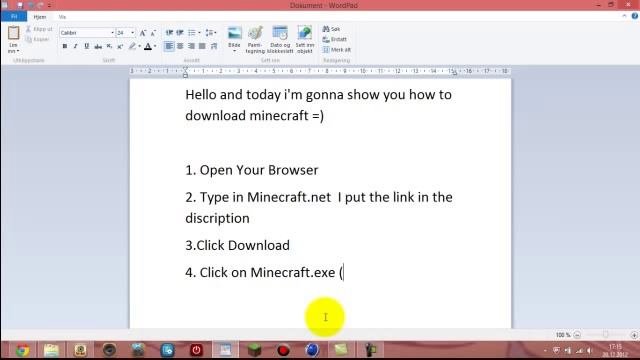Click the zoom out minus button

[x=577, y=335]
